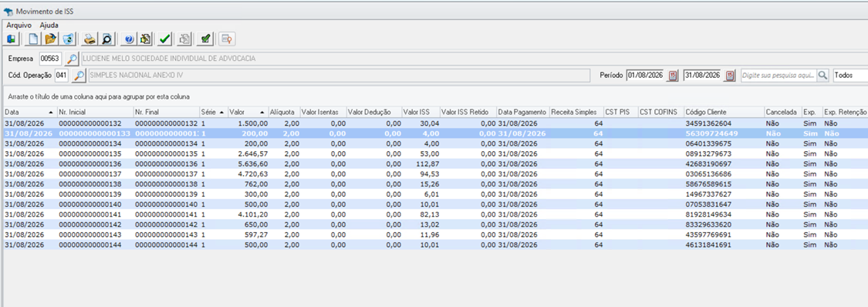Open calendar for end date 31/08/2026

click(x=730, y=76)
